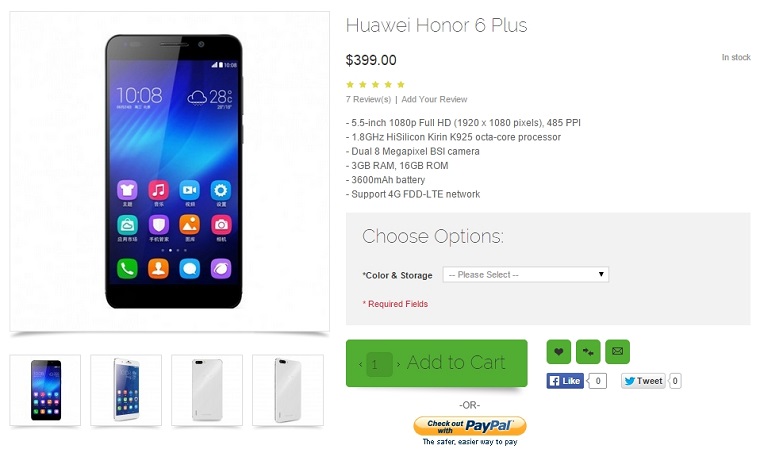Click Add Your Review link

coord(434,99)
